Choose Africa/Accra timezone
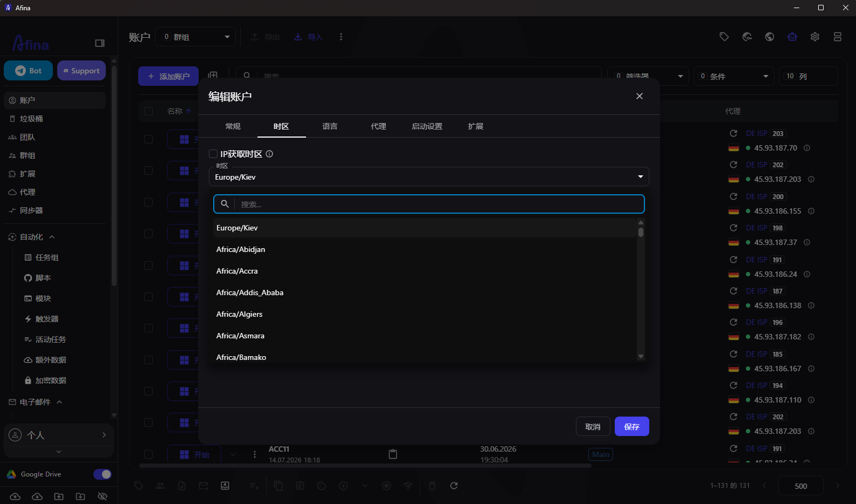Screen dimensions: 856x504 click(x=425, y=271)
